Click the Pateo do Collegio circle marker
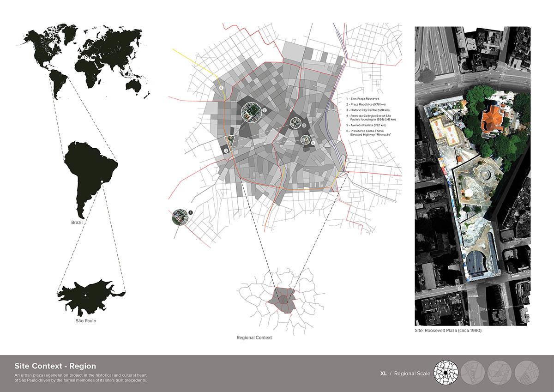The image size is (554, 392). pyautogui.click(x=306, y=139)
